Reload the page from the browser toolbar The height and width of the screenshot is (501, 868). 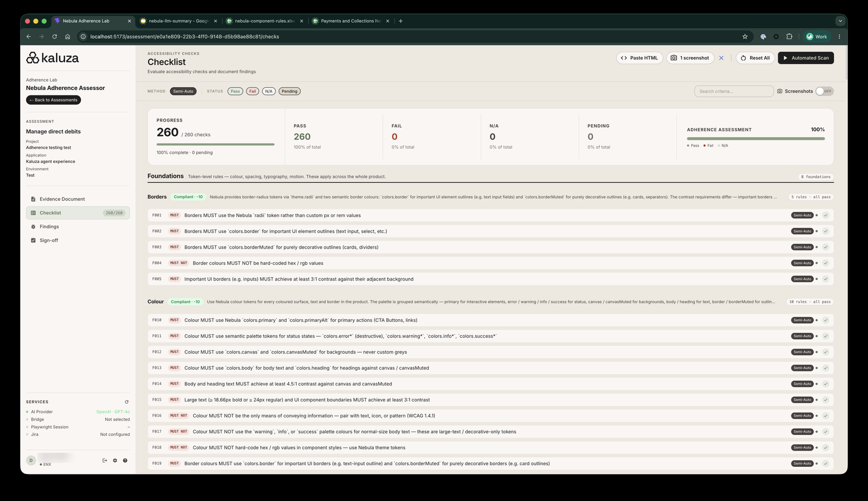[54, 36]
